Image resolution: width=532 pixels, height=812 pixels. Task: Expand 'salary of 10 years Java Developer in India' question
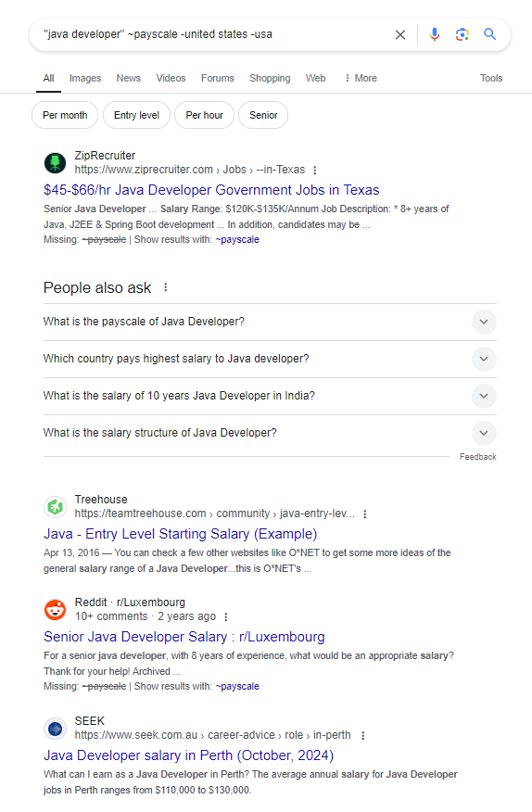pyautogui.click(x=270, y=396)
